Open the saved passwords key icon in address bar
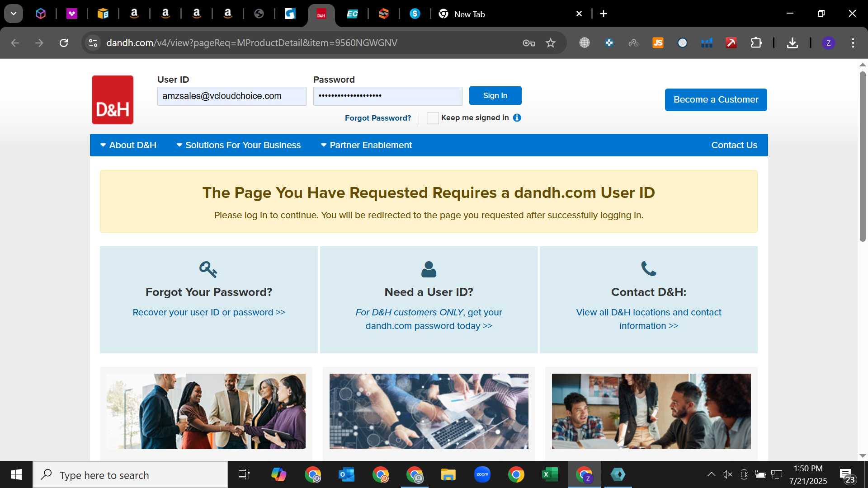 tap(528, 43)
